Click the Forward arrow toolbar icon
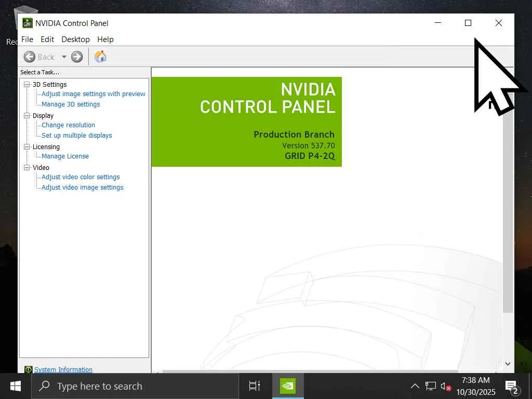 click(77, 57)
